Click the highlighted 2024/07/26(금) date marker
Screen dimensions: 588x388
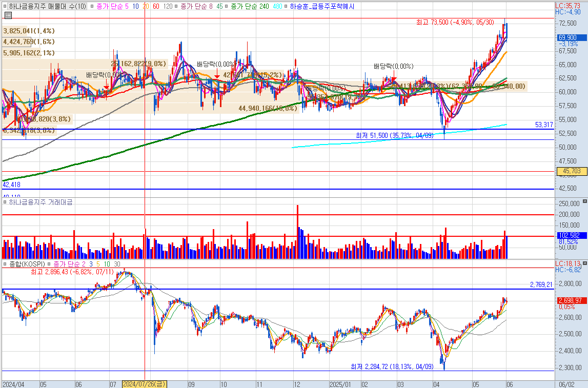pyautogui.click(x=145, y=384)
